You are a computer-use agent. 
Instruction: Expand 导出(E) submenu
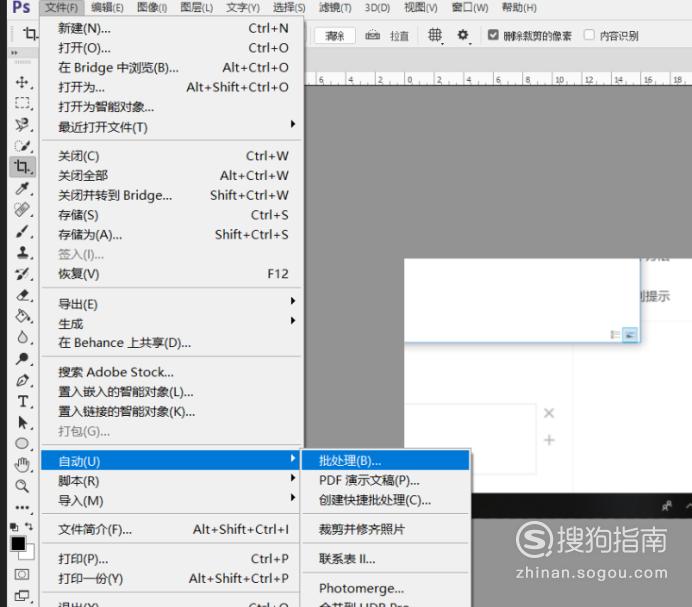pyautogui.click(x=293, y=301)
